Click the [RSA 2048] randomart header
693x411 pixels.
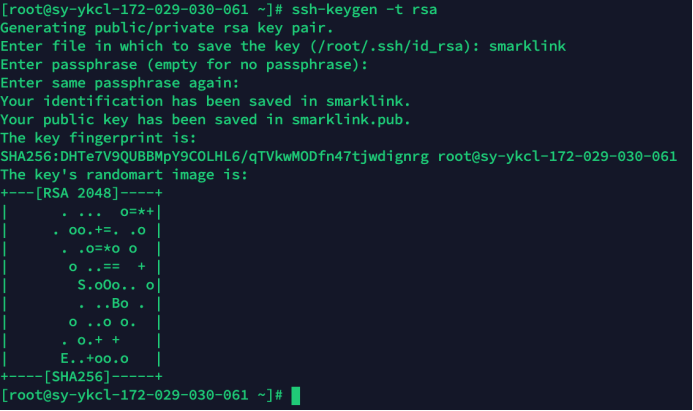pos(77,193)
